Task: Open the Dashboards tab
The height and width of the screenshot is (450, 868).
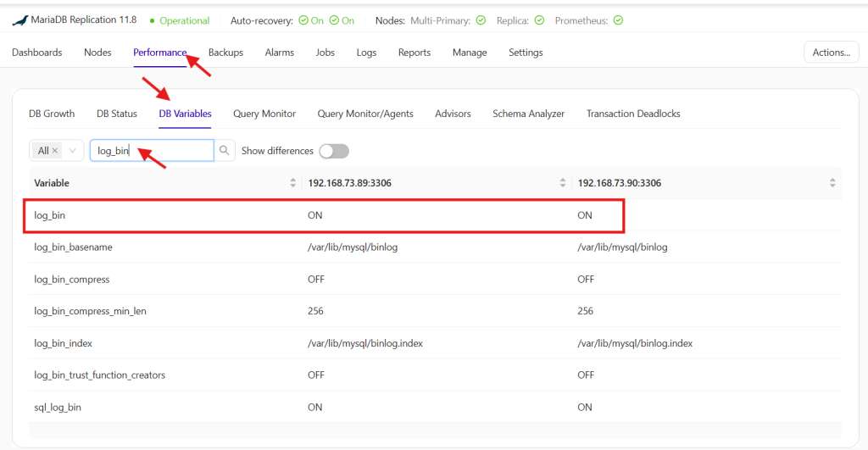Action: pos(37,53)
